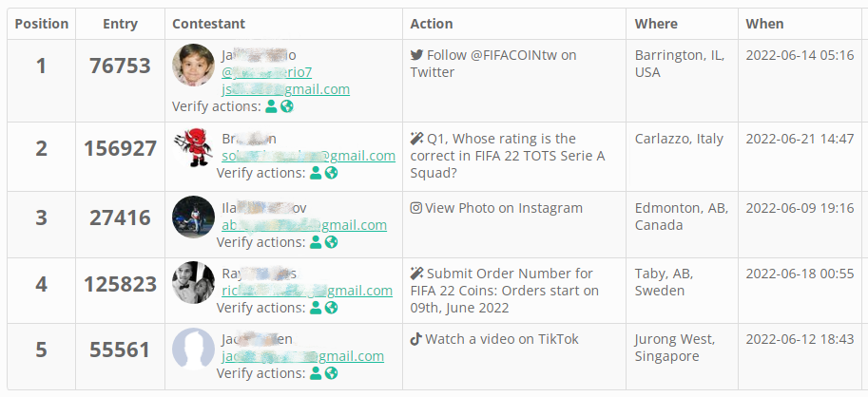The height and width of the screenshot is (397, 868).
Task: Click the wand icon beside Submit Order Number
Action: pos(416,274)
